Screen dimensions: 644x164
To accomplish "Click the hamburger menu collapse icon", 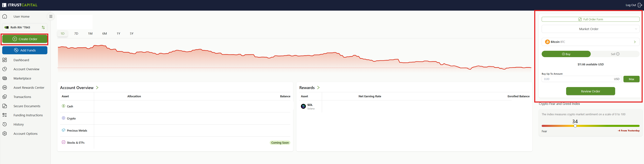I will click(x=51, y=16).
